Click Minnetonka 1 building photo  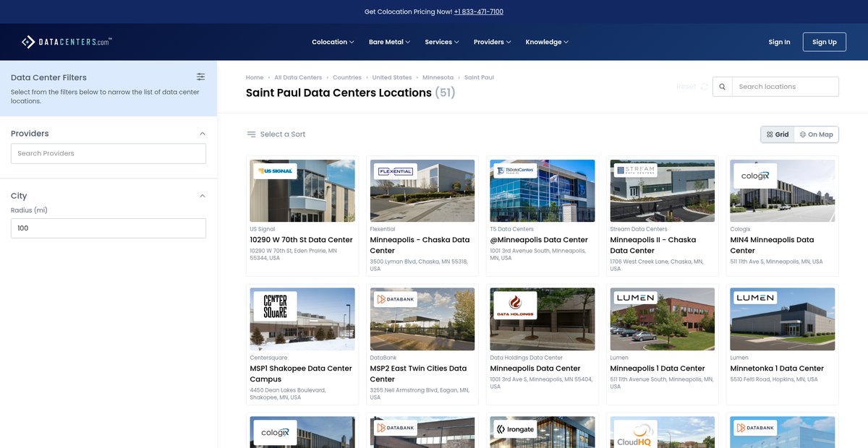(x=783, y=319)
